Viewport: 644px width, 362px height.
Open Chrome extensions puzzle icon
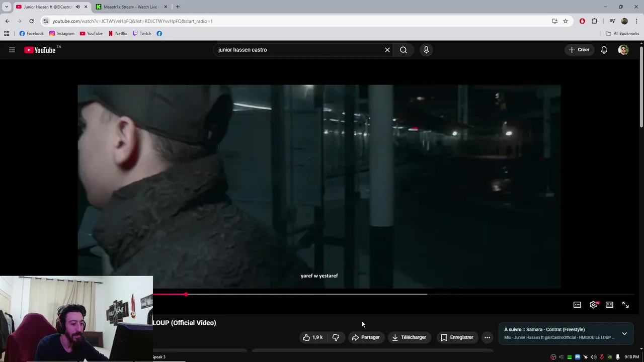(x=595, y=21)
